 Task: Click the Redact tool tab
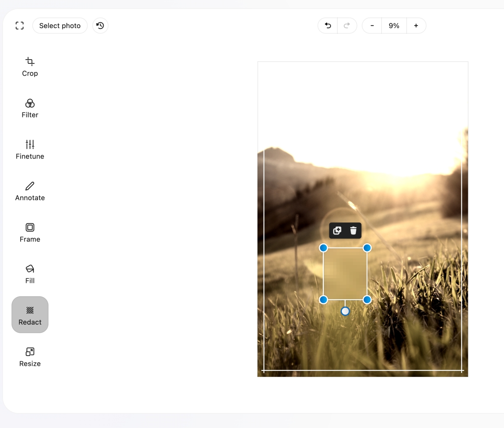(30, 315)
